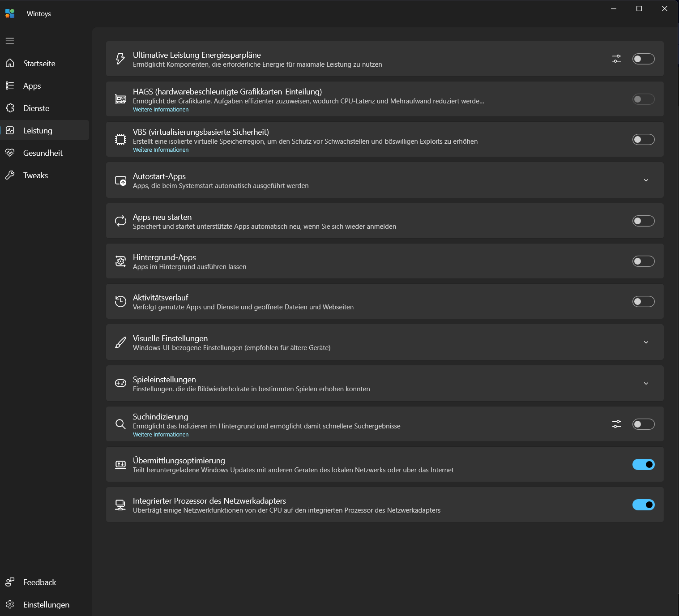
Task: Go to the Startseite page
Action: (39, 63)
